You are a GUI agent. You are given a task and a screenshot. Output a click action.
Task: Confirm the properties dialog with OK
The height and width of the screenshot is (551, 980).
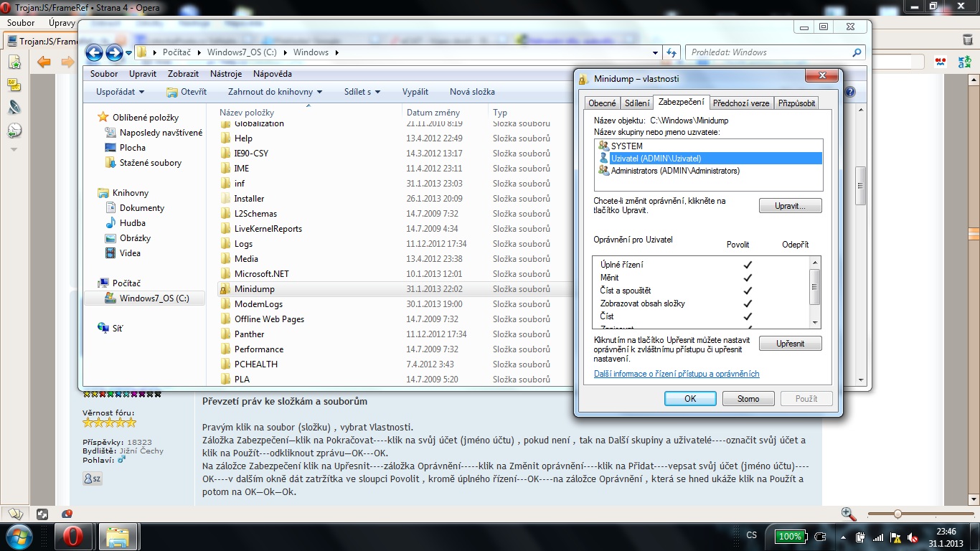(690, 398)
